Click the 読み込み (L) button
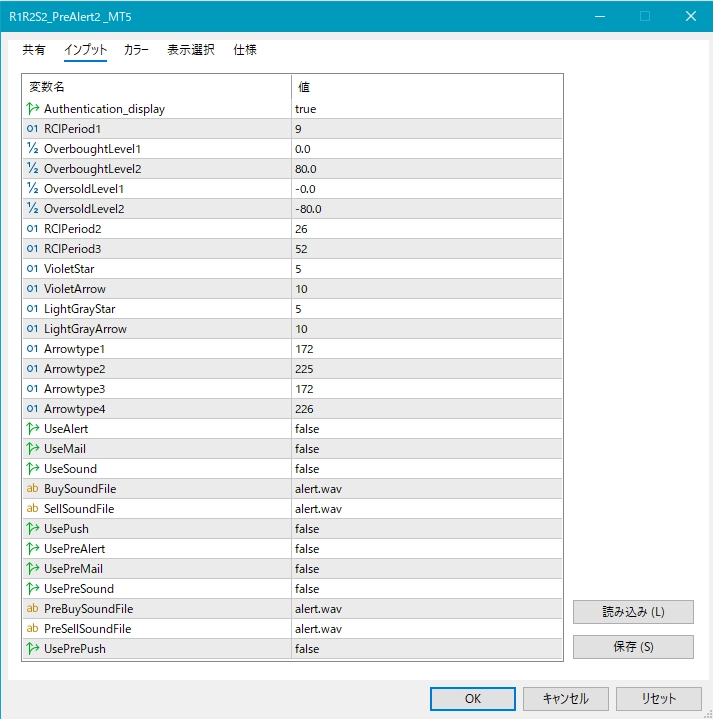 tap(633, 612)
